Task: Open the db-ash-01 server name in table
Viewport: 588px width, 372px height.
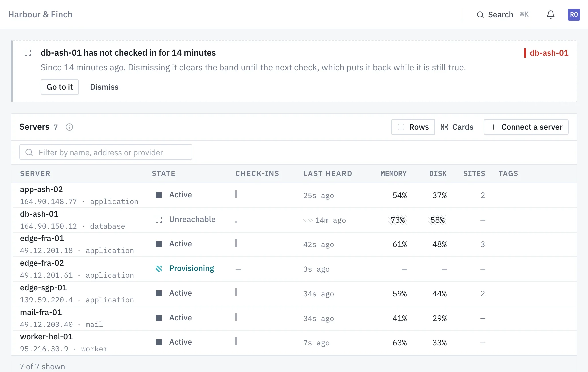Action: [39, 214]
